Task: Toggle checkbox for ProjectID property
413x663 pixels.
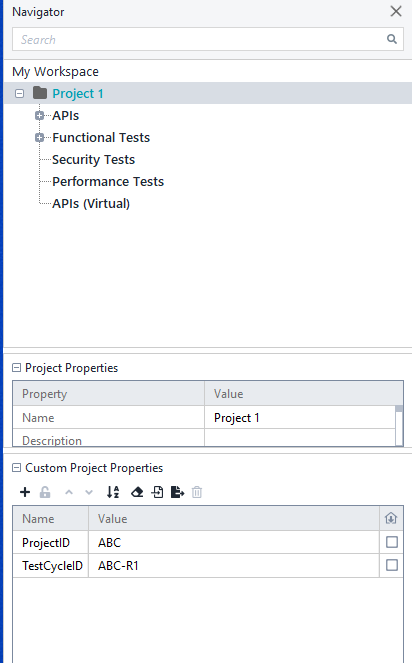Action: point(392,542)
